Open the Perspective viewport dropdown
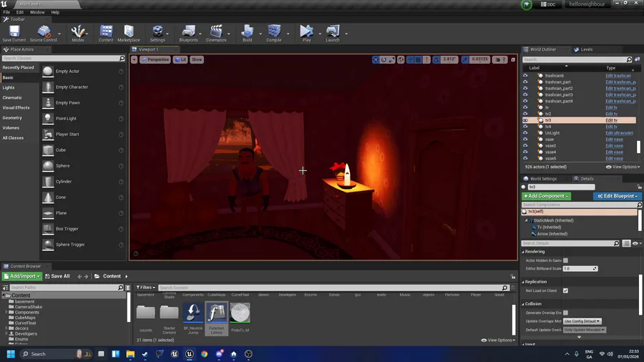Image resolution: width=644 pixels, height=362 pixels. 155,59
